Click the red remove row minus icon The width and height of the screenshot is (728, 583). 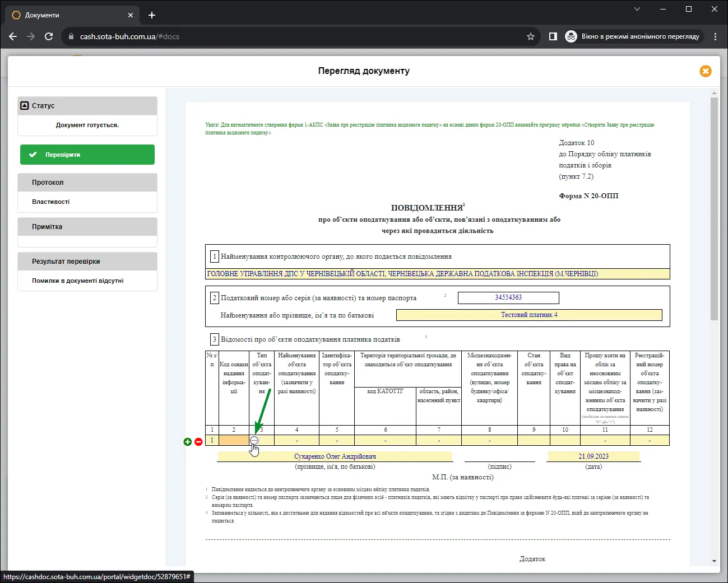(198, 442)
